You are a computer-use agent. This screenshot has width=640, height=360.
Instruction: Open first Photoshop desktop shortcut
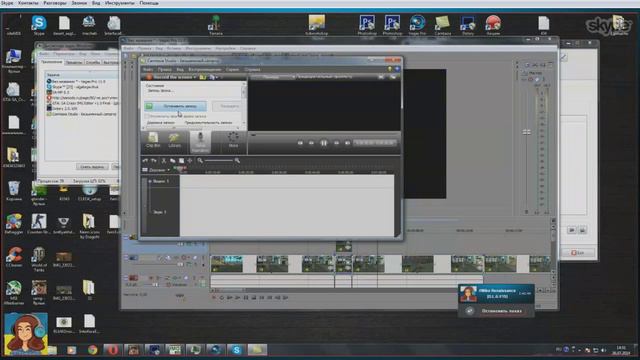(x=367, y=25)
